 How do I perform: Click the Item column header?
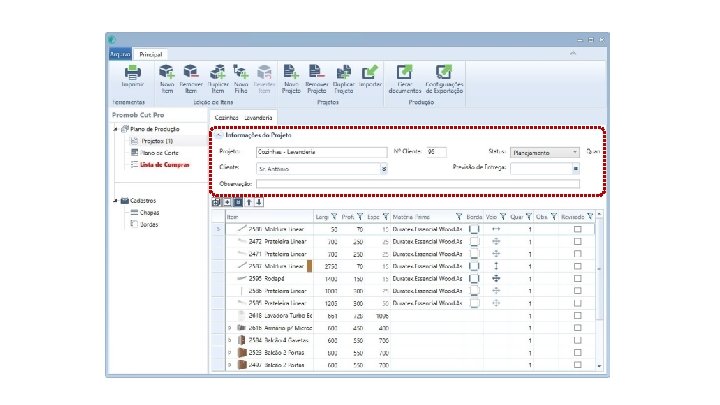click(269, 216)
